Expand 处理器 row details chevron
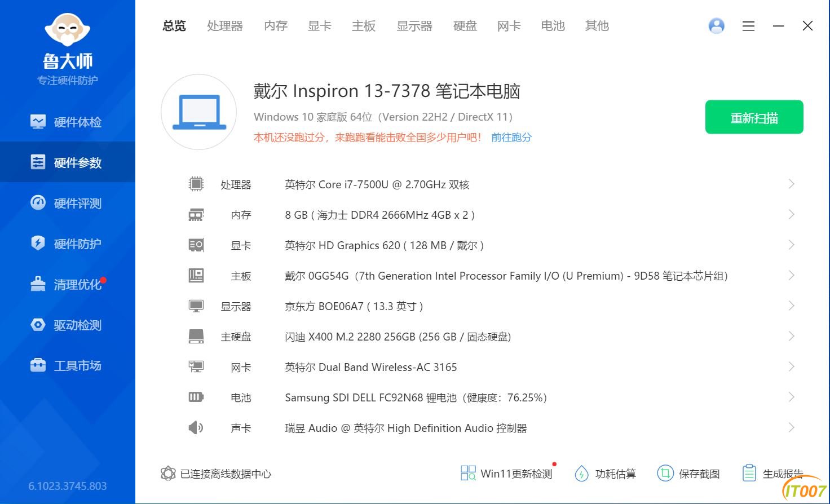 [792, 184]
